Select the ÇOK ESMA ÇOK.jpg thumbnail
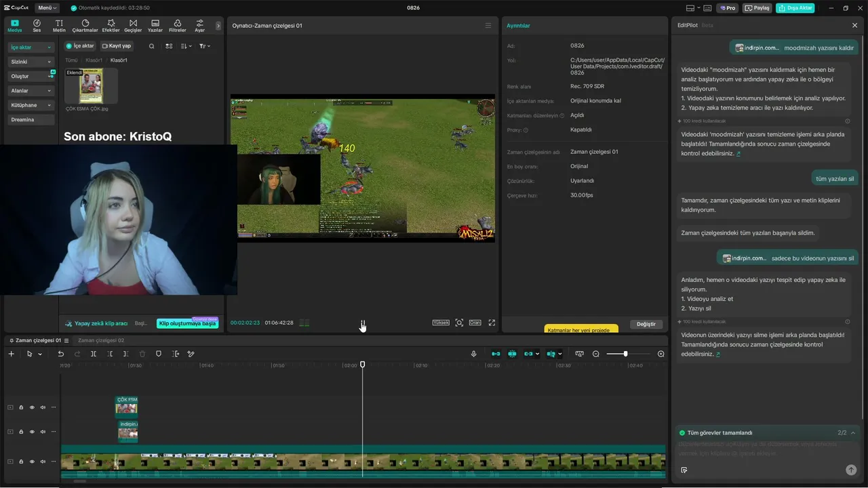 coord(91,86)
